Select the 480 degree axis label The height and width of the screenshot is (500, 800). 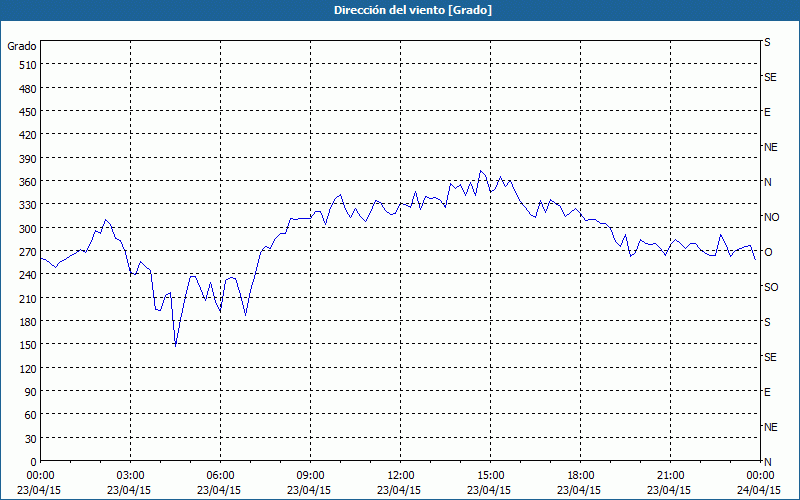pos(28,89)
